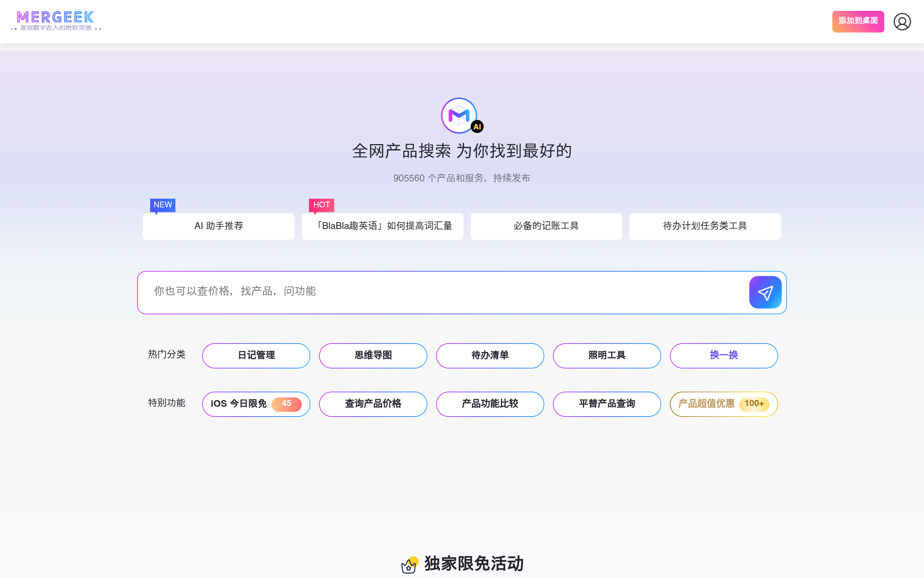924x578 pixels.
Task: Select the 照明工具 category
Action: pos(607,355)
